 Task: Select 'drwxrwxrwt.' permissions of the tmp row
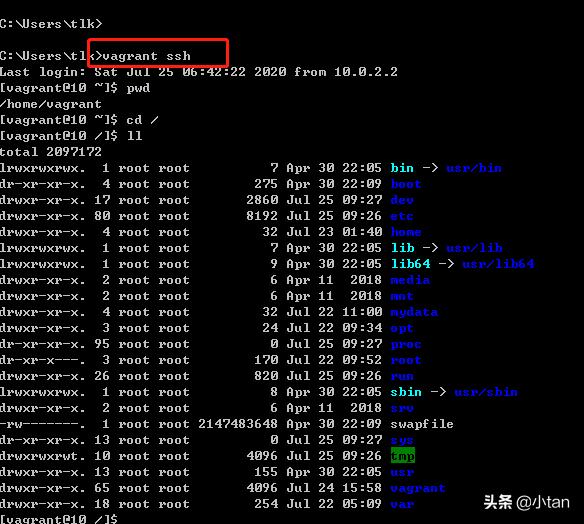click(x=42, y=456)
